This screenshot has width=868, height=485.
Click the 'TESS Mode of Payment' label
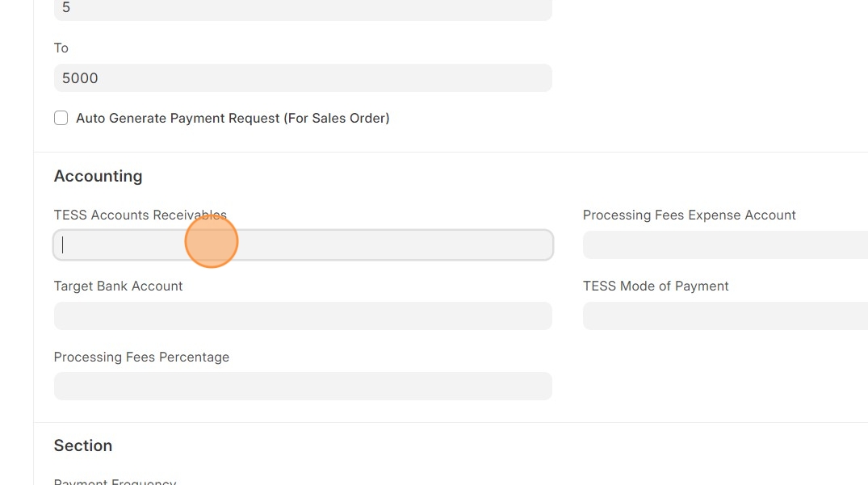(656, 286)
